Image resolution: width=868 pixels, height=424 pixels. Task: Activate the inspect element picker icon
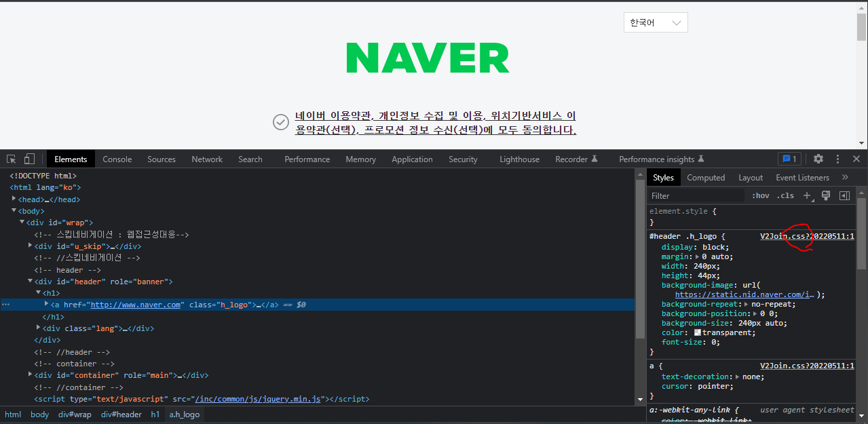tap(12, 159)
